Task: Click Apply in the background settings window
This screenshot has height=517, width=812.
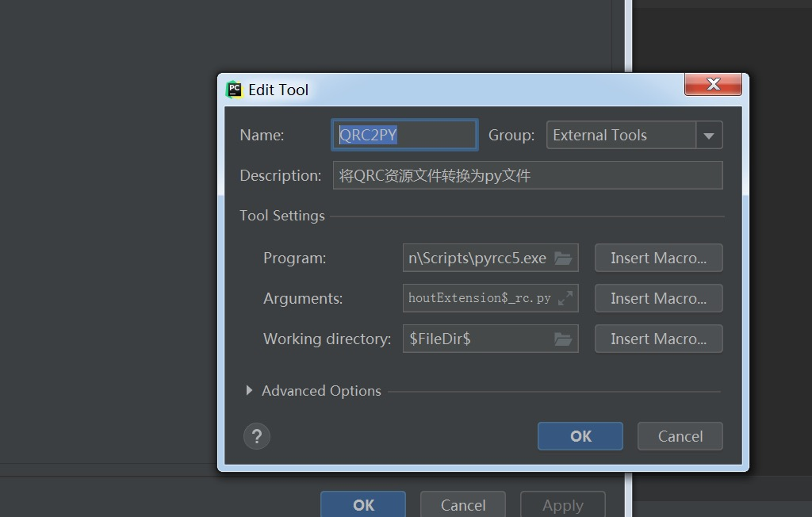Action: click(563, 504)
